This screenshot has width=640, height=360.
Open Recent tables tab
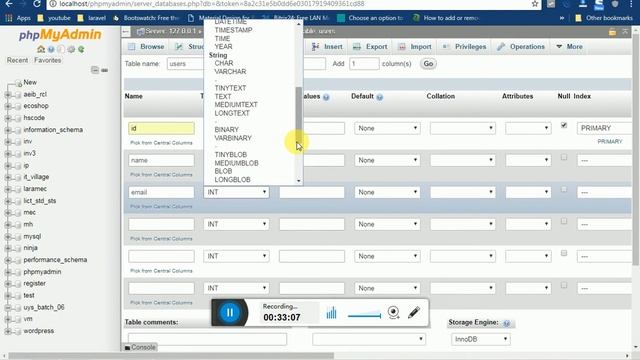click(x=17, y=60)
